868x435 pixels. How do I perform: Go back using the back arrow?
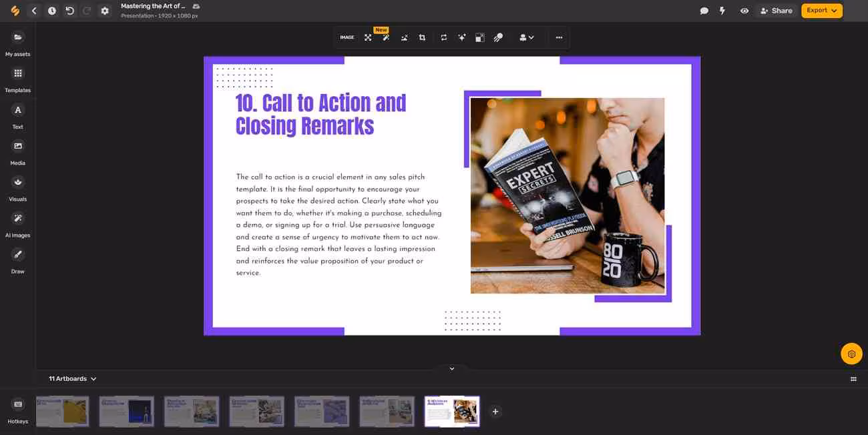click(x=34, y=11)
